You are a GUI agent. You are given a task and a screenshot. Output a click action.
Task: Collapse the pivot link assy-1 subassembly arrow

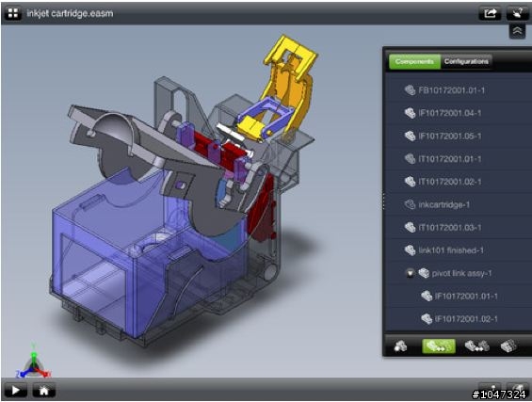click(410, 273)
